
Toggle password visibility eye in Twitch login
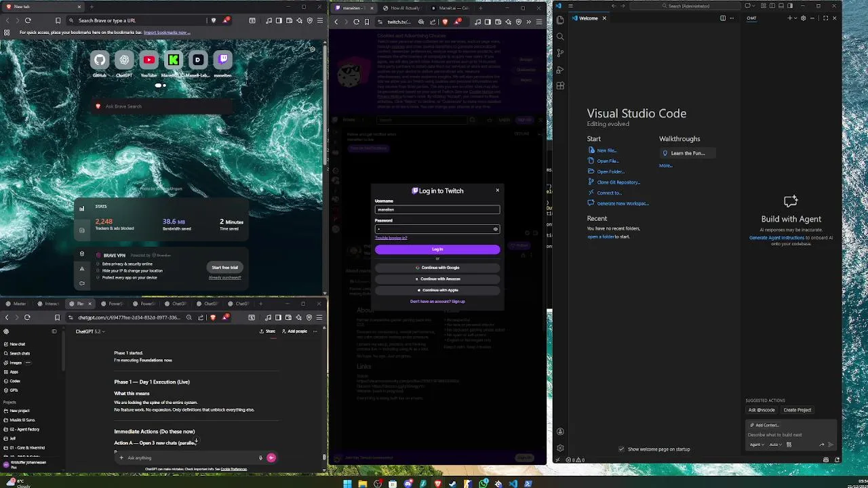(495, 229)
